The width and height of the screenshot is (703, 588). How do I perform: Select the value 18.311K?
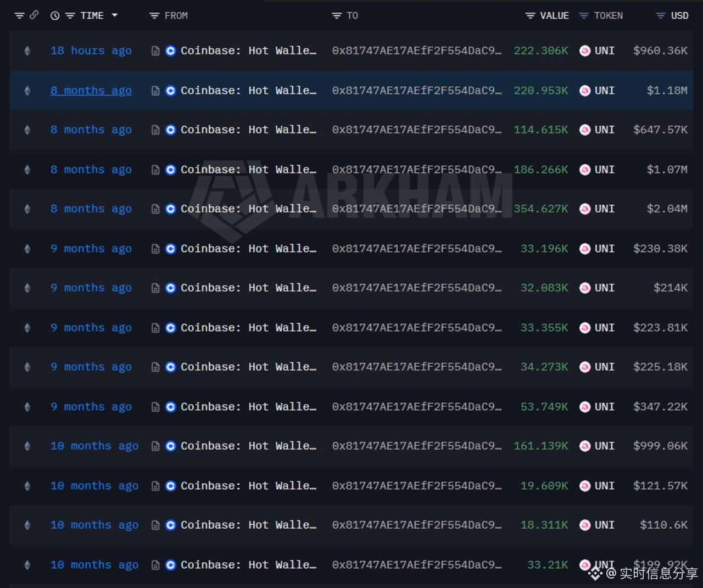[x=544, y=525]
